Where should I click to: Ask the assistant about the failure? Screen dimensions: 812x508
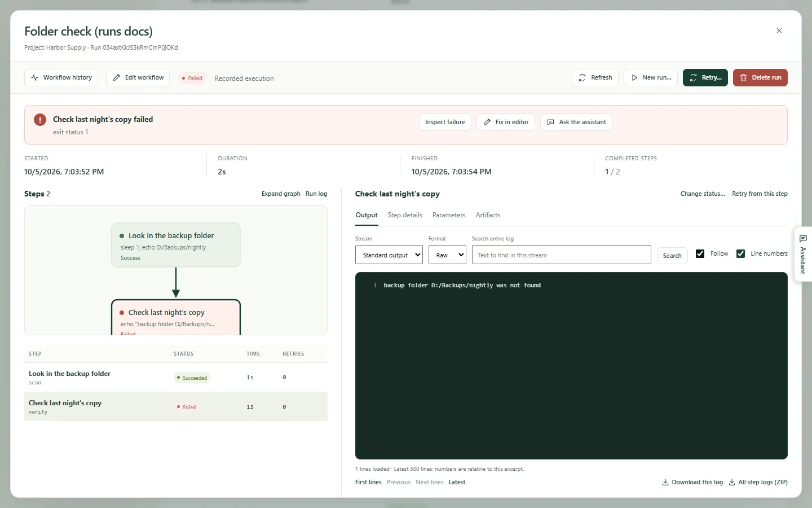(576, 122)
